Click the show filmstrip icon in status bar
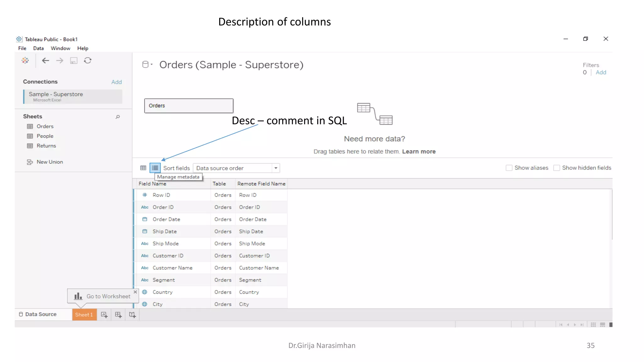 pos(602,325)
